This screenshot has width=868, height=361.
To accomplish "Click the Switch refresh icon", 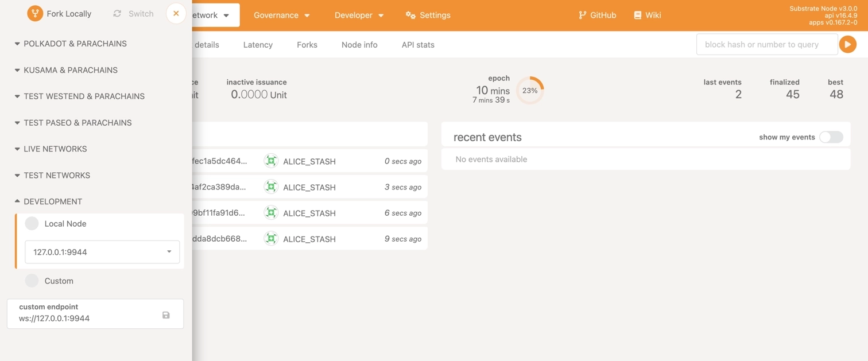I will pyautogui.click(x=117, y=13).
